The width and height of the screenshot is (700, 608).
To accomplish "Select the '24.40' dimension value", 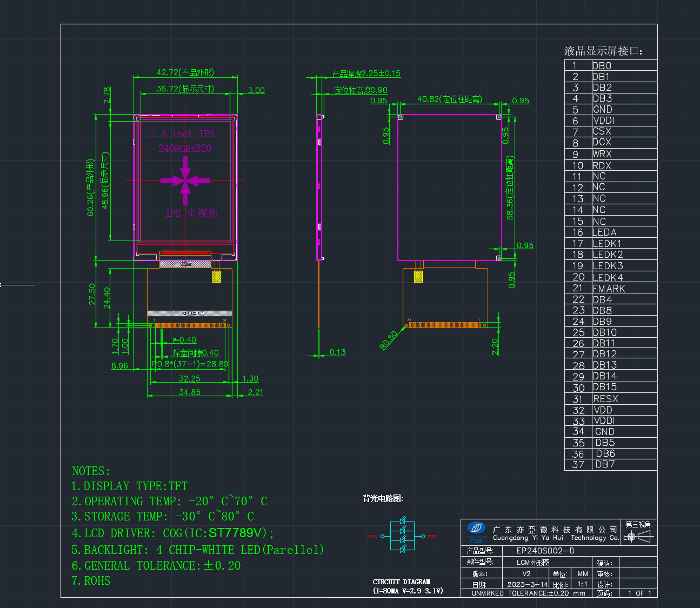I will 106,298.
